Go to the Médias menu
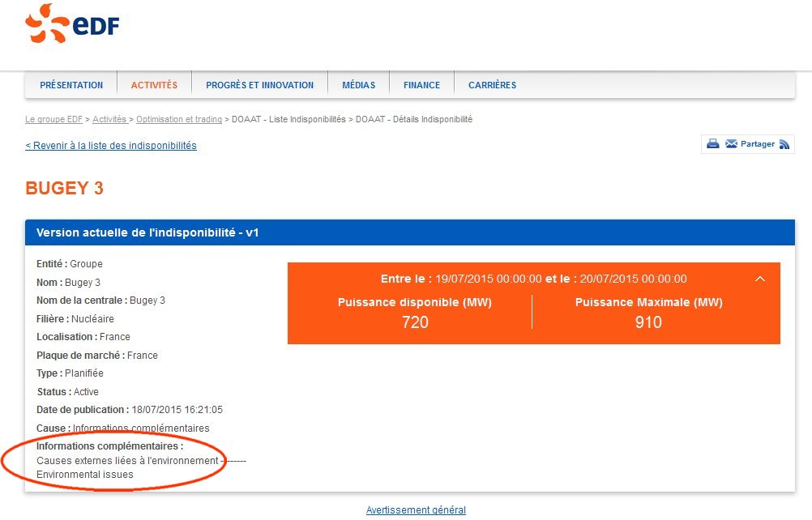 (x=358, y=85)
